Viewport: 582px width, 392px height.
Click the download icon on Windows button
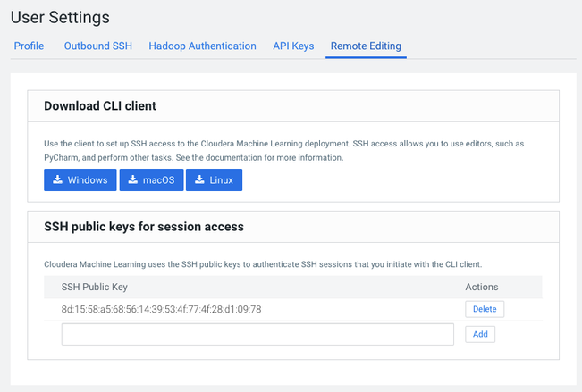click(57, 179)
